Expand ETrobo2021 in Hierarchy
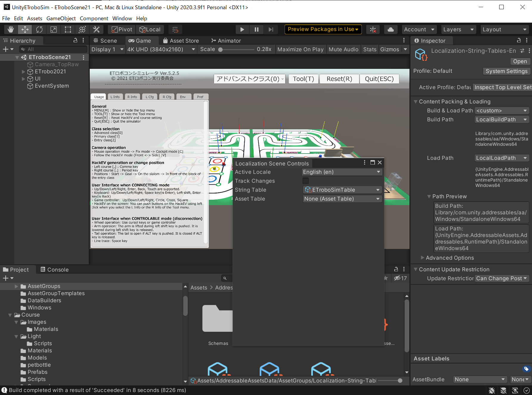 point(24,72)
